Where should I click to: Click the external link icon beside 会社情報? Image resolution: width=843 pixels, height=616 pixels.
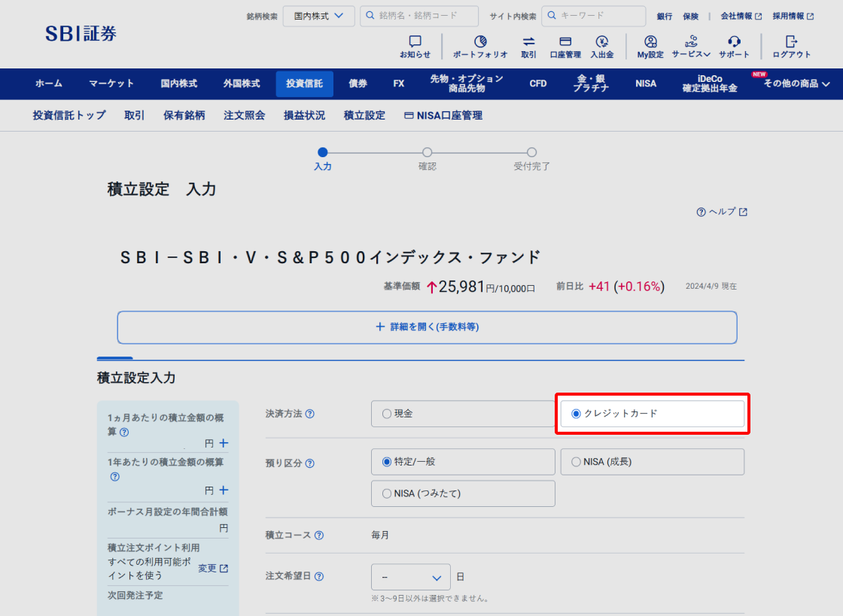758,17
